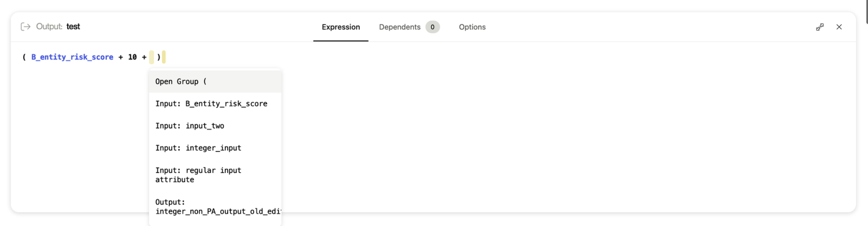Switch to the Expression tab

[341, 27]
